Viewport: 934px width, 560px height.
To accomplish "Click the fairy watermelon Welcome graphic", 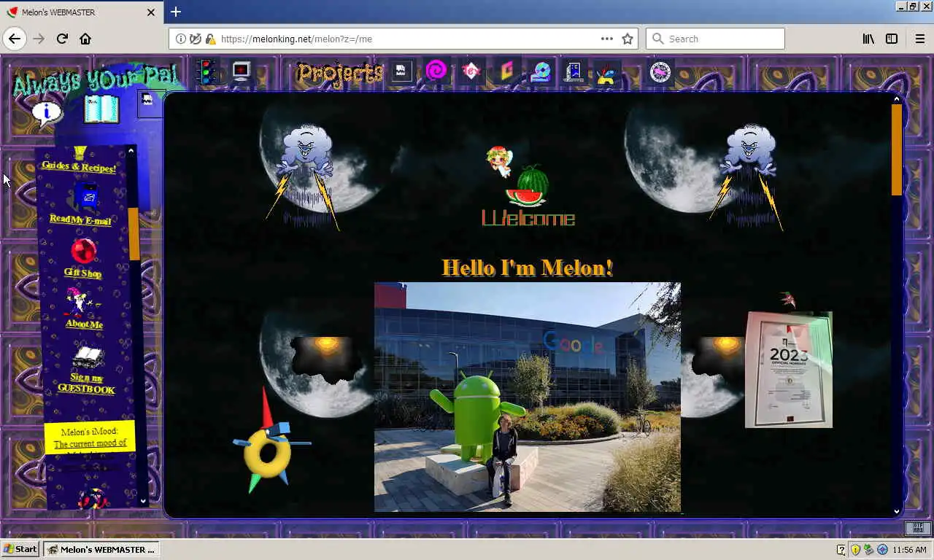I will [x=528, y=186].
